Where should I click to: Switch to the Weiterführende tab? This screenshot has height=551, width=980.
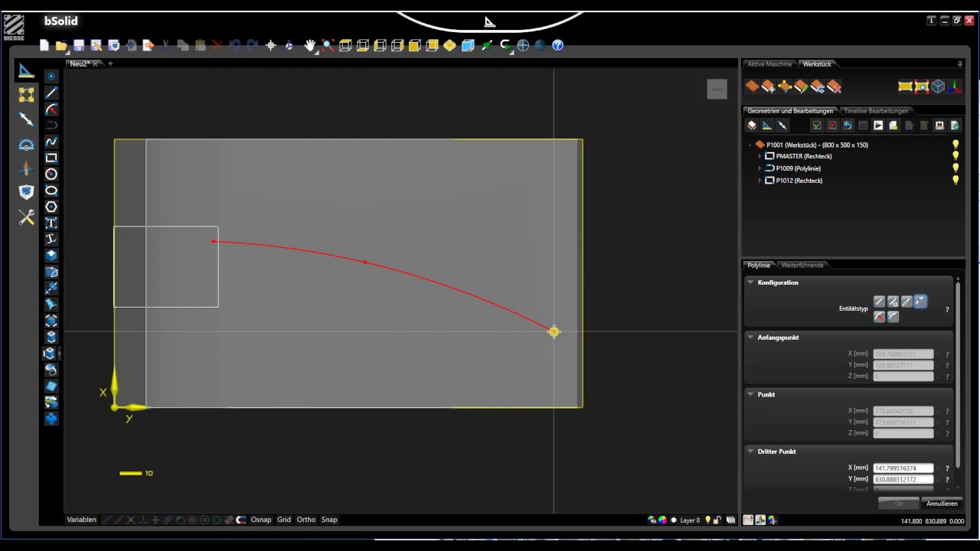tap(802, 266)
